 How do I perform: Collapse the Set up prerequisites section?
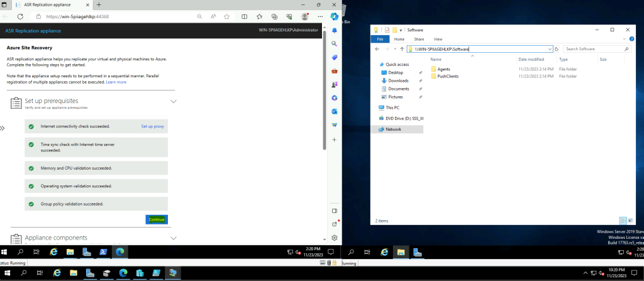[174, 101]
